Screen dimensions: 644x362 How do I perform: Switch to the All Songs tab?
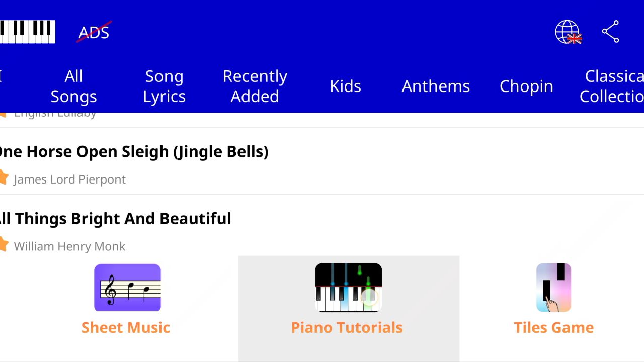coord(73,86)
